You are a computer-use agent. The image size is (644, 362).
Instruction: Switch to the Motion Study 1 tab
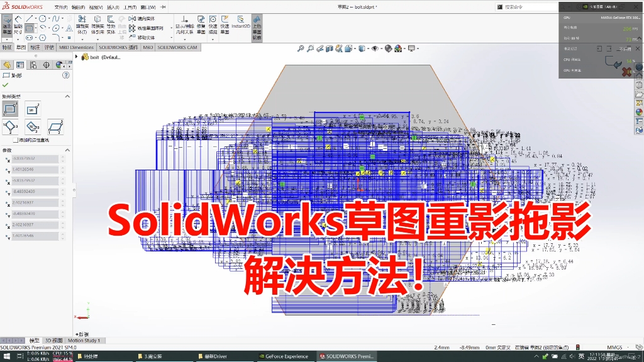pyautogui.click(x=84, y=340)
